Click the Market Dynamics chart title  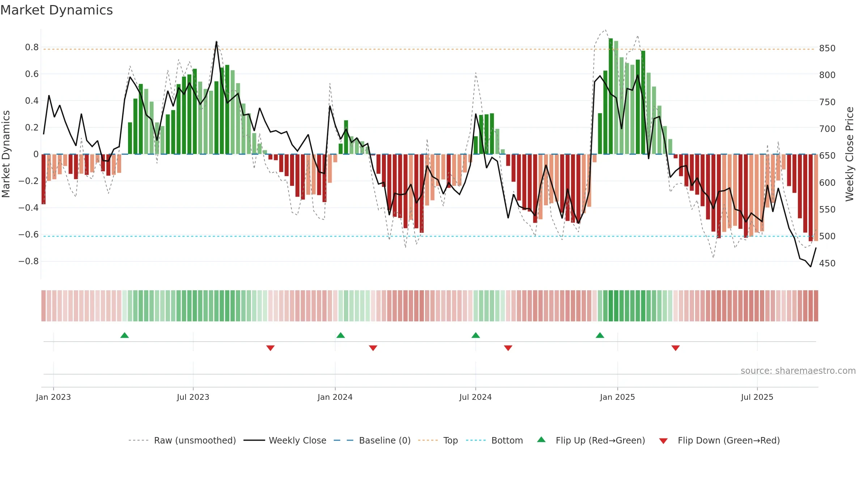(57, 10)
